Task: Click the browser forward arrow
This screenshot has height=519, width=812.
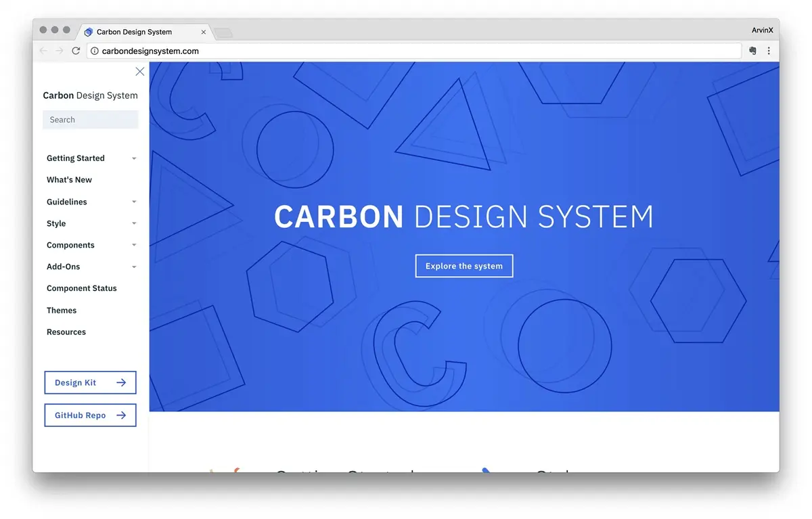Action: click(60, 51)
